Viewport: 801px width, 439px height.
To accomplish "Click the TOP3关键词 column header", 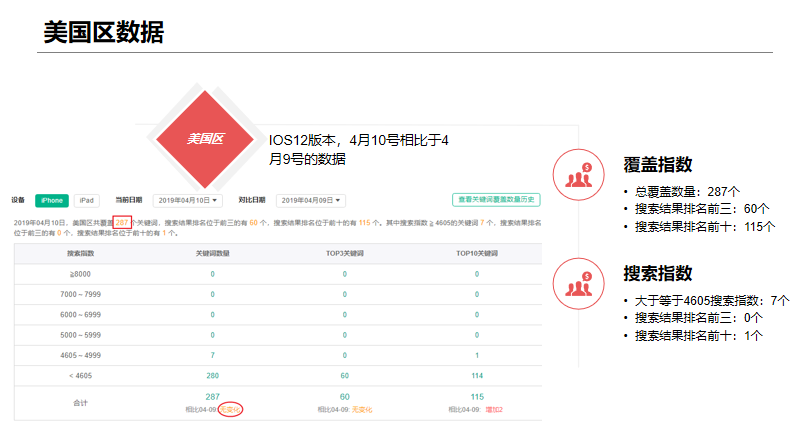I will pyautogui.click(x=345, y=254).
